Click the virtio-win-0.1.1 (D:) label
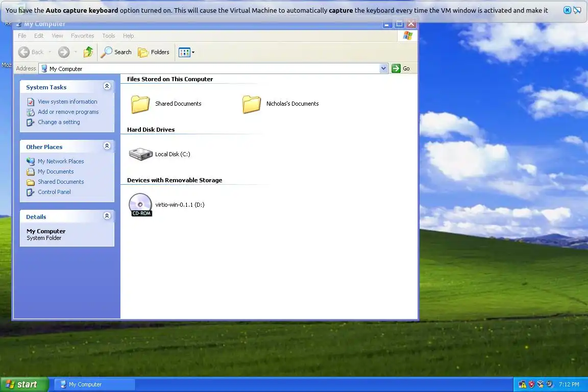588x392 pixels. pyautogui.click(x=180, y=205)
